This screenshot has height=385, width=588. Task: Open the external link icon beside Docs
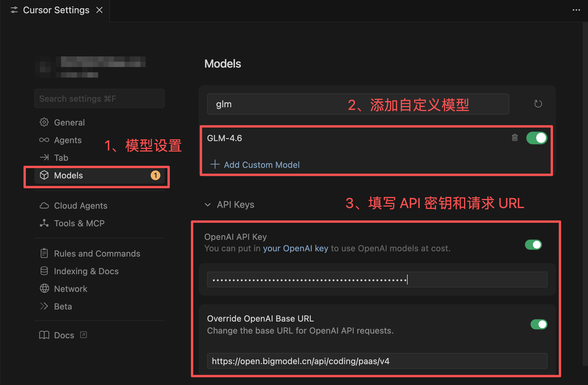83,335
